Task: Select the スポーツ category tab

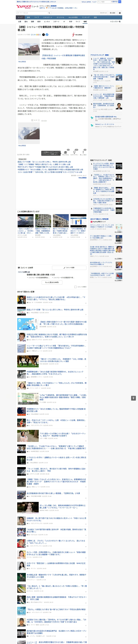Action: (56, 21)
